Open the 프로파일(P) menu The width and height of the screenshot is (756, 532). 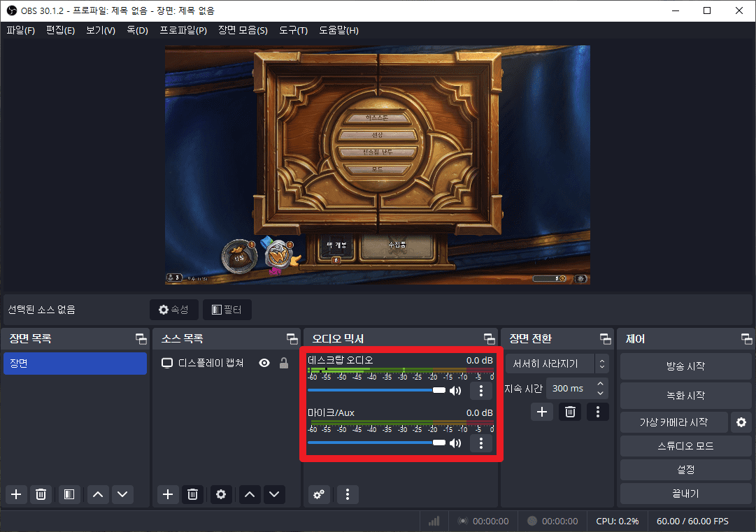183,30
